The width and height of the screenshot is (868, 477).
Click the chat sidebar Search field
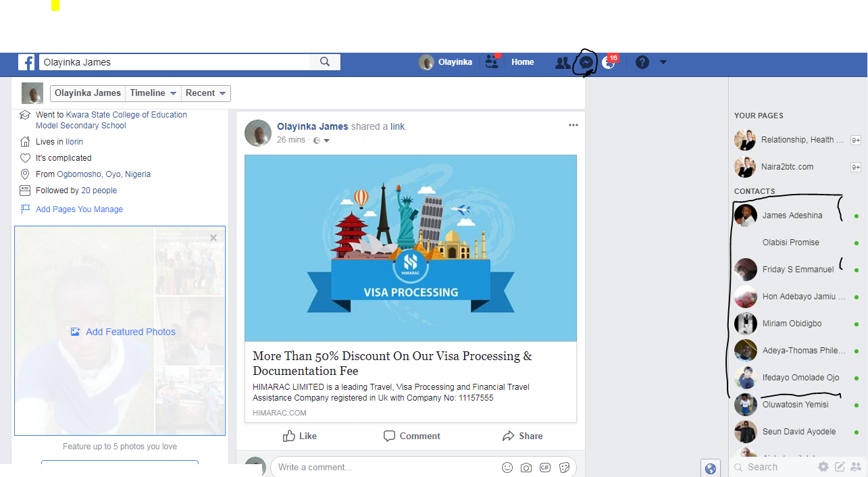tap(773, 468)
